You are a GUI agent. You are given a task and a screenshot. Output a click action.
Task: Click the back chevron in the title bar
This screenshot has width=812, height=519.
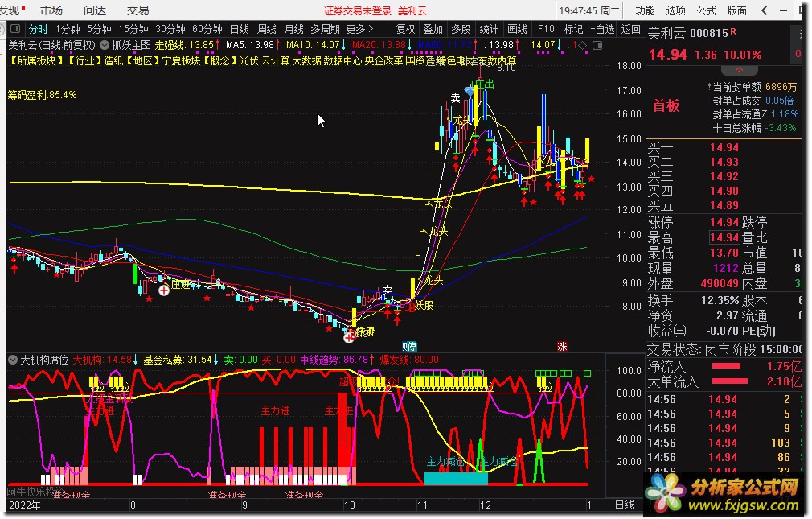pyautogui.click(x=765, y=10)
